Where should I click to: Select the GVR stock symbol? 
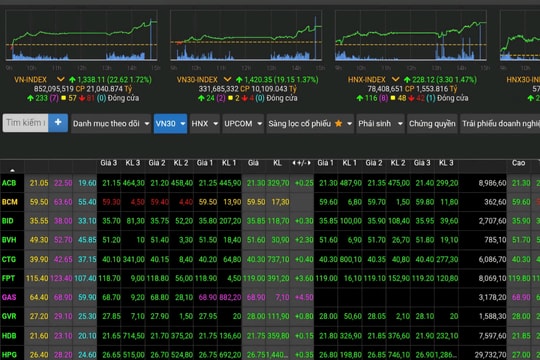coord(9,316)
